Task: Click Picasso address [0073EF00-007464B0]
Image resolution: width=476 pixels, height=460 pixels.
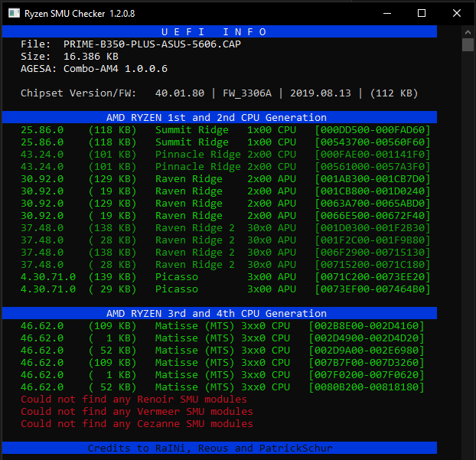Action: (373, 289)
